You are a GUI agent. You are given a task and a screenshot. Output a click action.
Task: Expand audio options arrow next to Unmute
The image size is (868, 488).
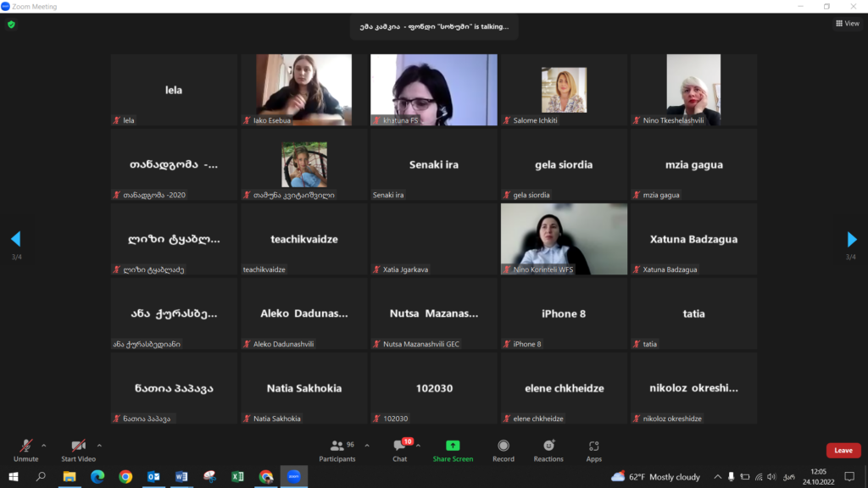pyautogui.click(x=44, y=445)
